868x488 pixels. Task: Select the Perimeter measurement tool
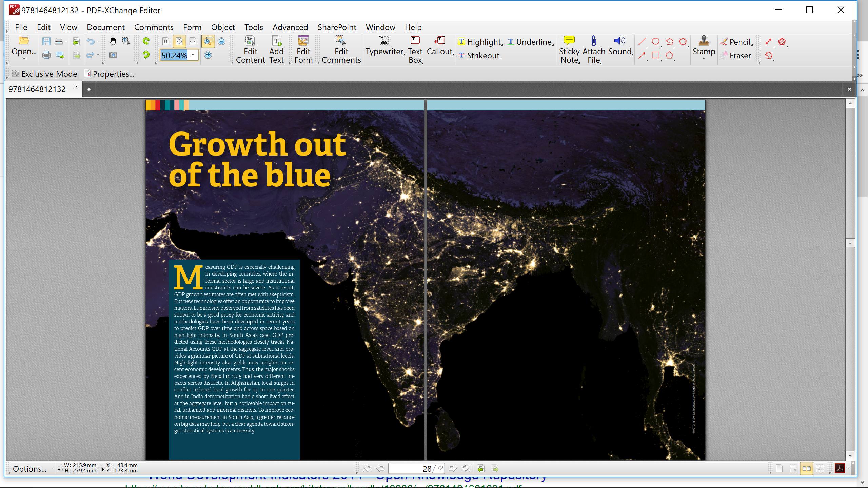768,55
